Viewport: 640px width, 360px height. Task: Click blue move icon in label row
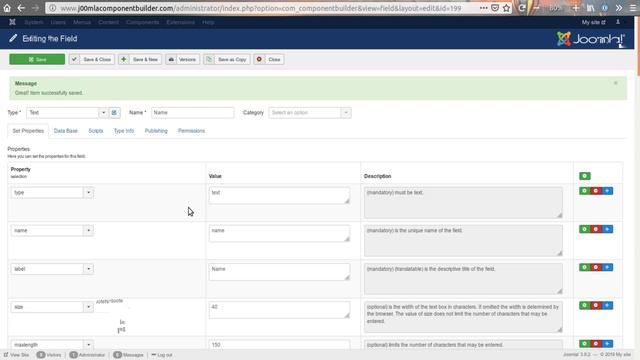607,267
